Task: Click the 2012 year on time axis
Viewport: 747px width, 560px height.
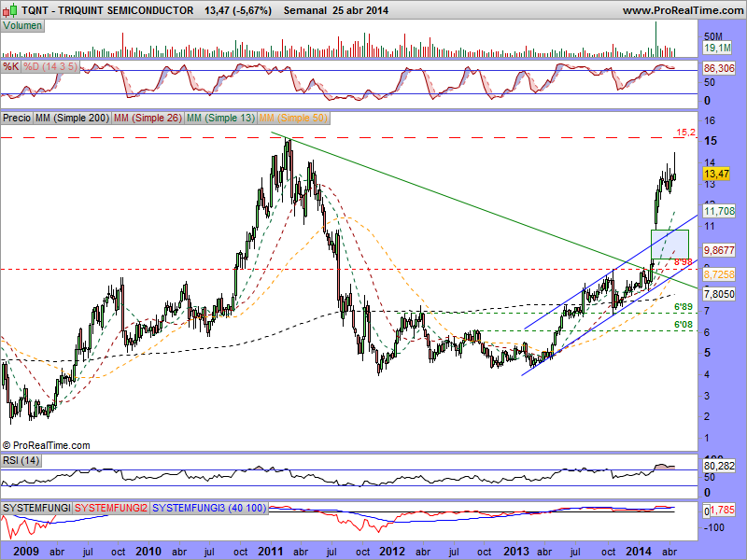Action: tap(392, 552)
